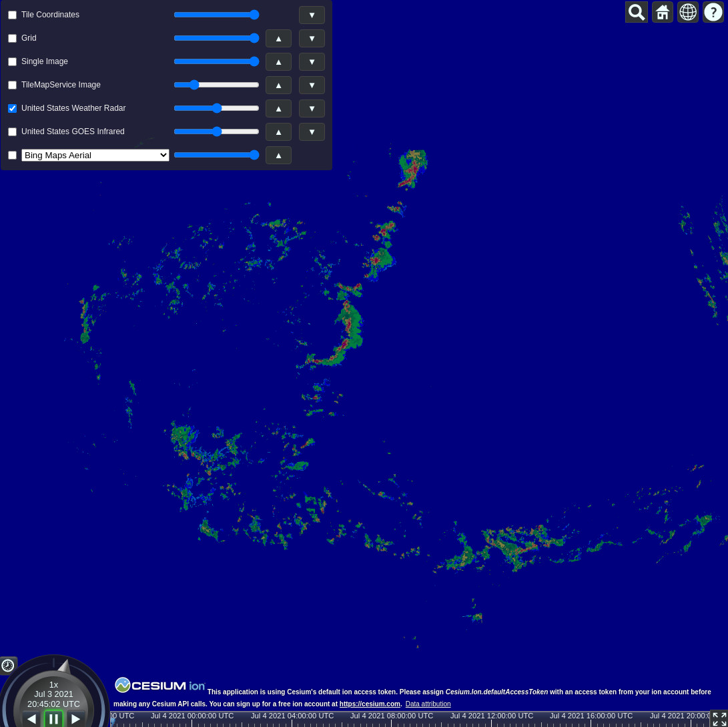Adjust Bing Maps Aerial opacity slider
Screen dimensions: 728x727
click(x=216, y=155)
